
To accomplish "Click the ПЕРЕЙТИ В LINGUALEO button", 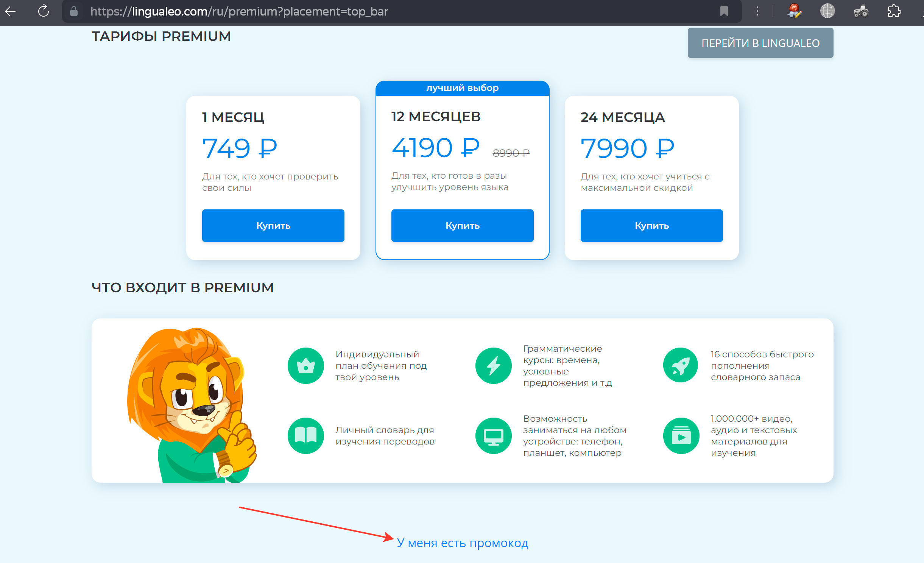I will click(x=760, y=43).
